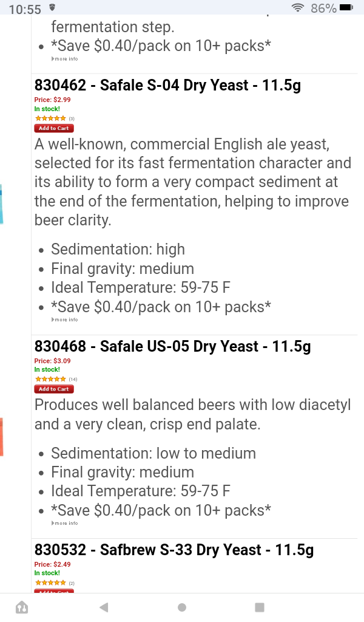The width and height of the screenshot is (364, 622).
Task: Click the star rating for Safbrew S-33
Action: pyautogui.click(x=50, y=583)
